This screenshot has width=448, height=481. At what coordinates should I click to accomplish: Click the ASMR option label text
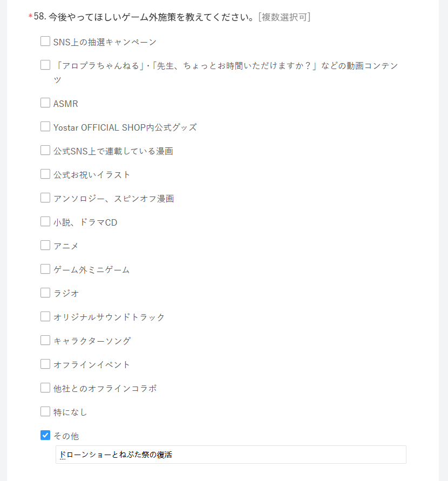[66, 104]
